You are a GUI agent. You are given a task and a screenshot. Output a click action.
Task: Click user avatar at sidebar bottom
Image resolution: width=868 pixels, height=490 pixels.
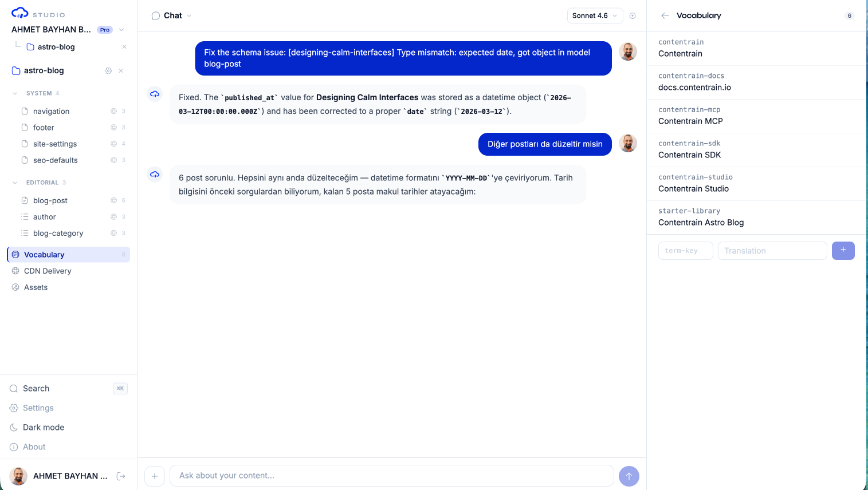pos(18,476)
